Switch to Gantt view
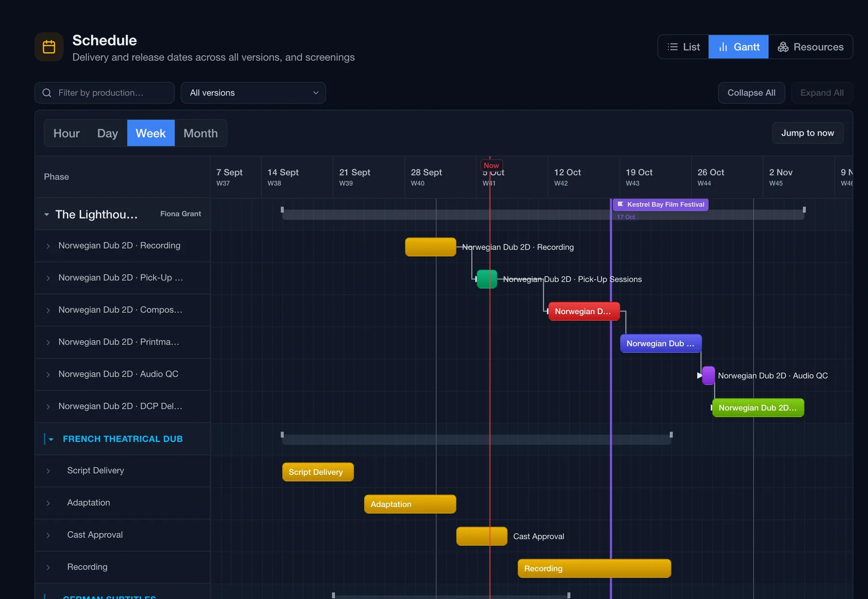 pos(738,47)
